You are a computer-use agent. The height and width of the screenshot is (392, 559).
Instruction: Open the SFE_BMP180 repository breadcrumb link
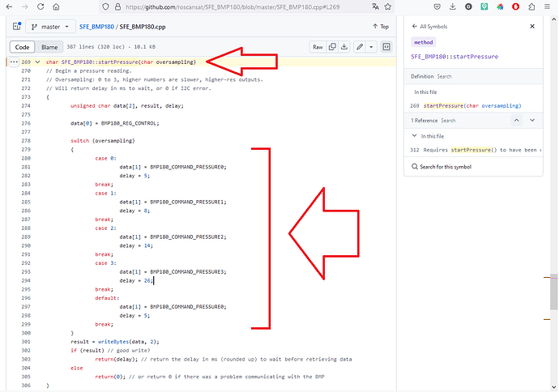pos(96,27)
